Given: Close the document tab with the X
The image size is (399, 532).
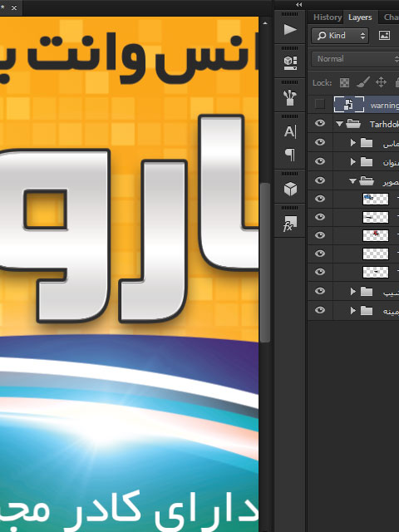Looking at the screenshot, I should pyautogui.click(x=14, y=7).
